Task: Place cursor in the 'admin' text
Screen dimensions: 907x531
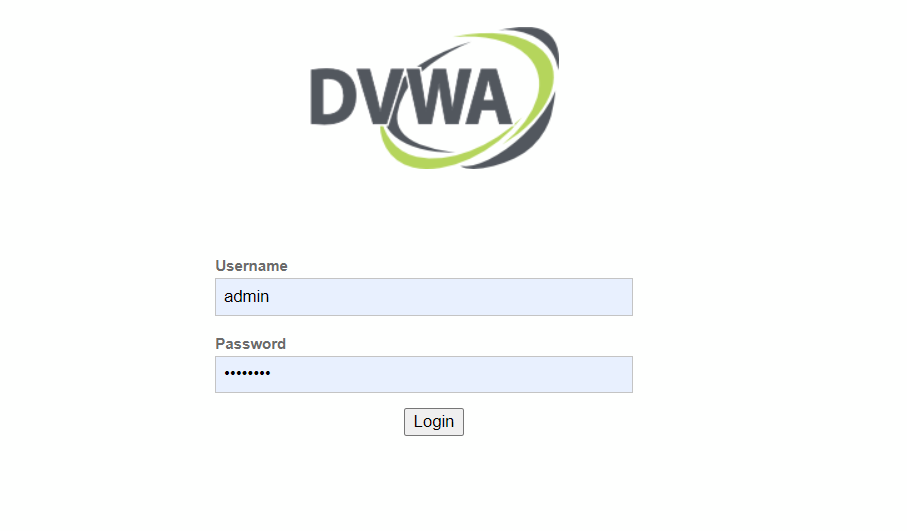Action: pyautogui.click(x=246, y=297)
